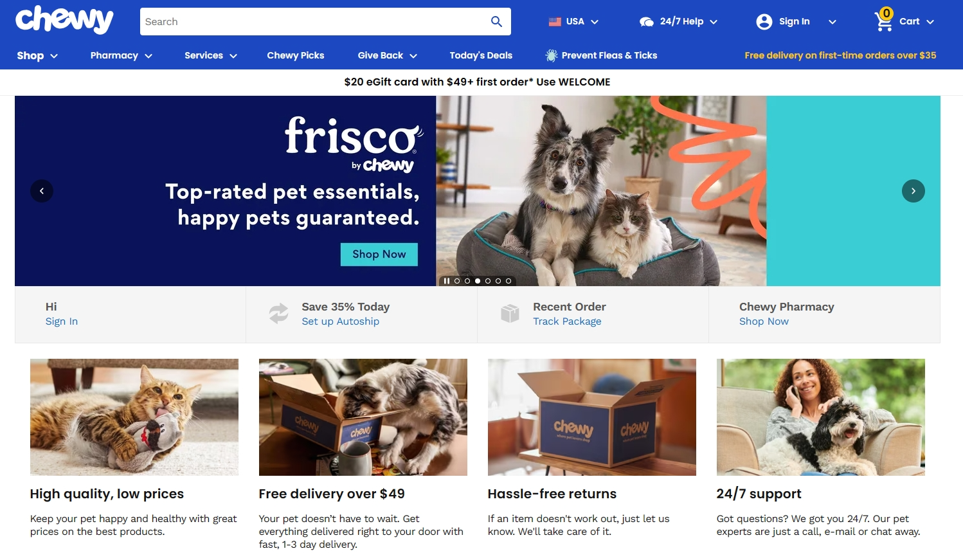Screen dimensions: 963x560
Task: Click the Sign In avatar icon
Action: [x=764, y=21]
